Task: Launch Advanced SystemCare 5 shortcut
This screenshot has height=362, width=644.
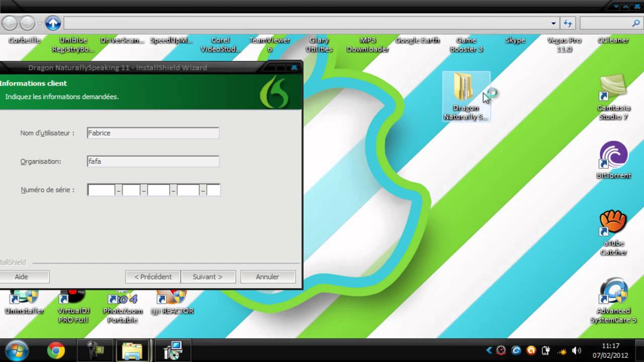Action: pos(613,301)
